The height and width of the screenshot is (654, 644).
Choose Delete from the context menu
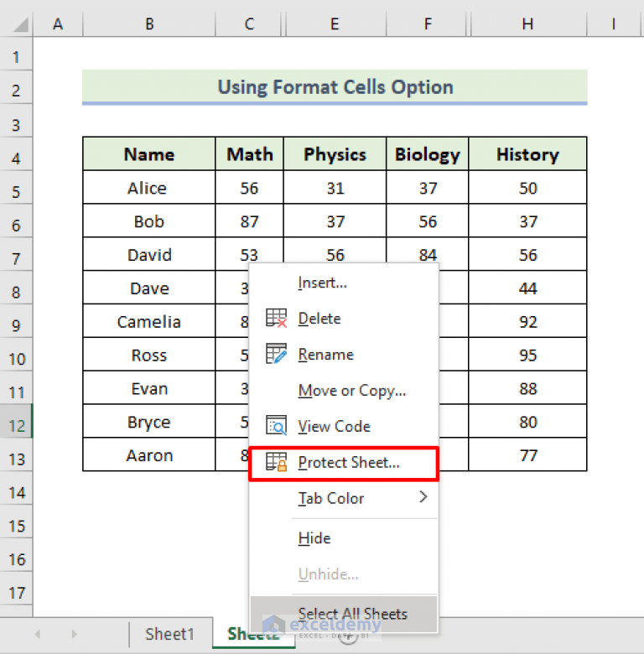344,319
